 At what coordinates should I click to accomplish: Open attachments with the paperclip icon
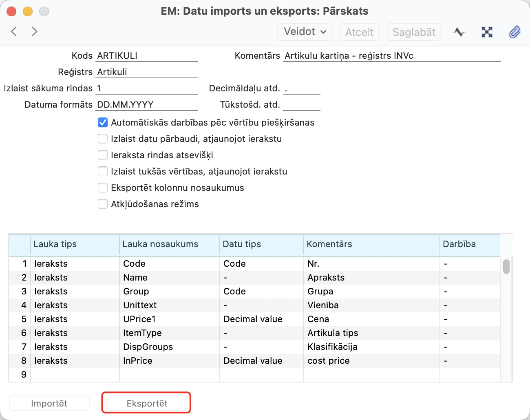coord(515,32)
